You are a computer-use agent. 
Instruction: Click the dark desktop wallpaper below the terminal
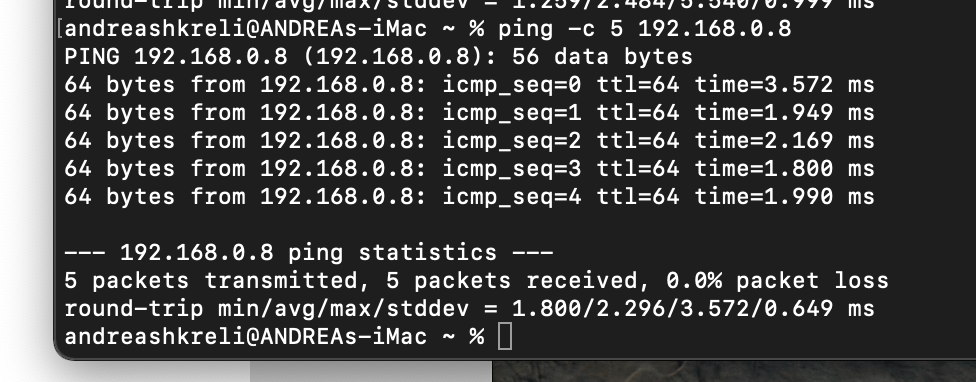pos(734,372)
